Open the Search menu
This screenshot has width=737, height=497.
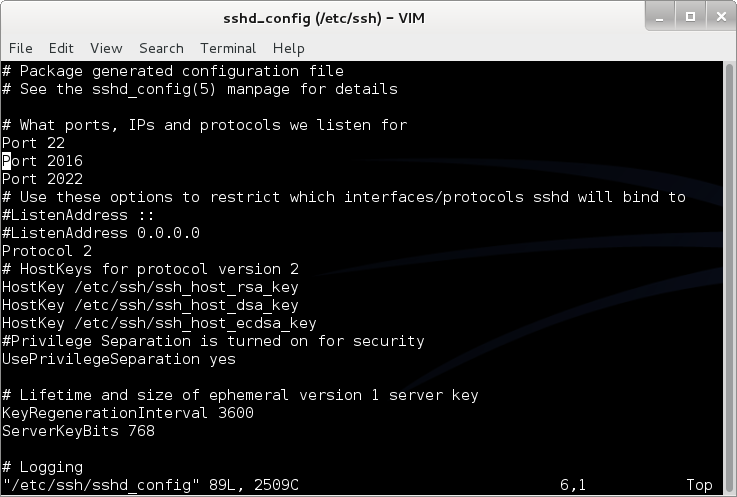tap(161, 48)
